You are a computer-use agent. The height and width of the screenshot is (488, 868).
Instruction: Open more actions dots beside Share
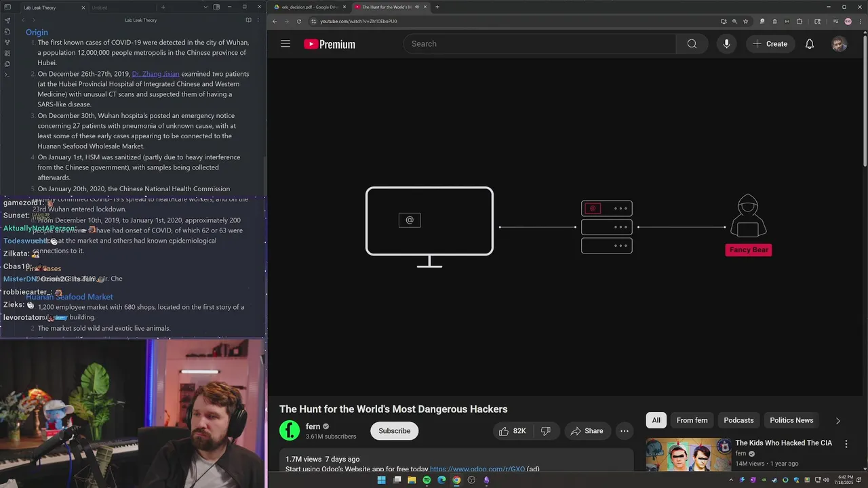(625, 431)
